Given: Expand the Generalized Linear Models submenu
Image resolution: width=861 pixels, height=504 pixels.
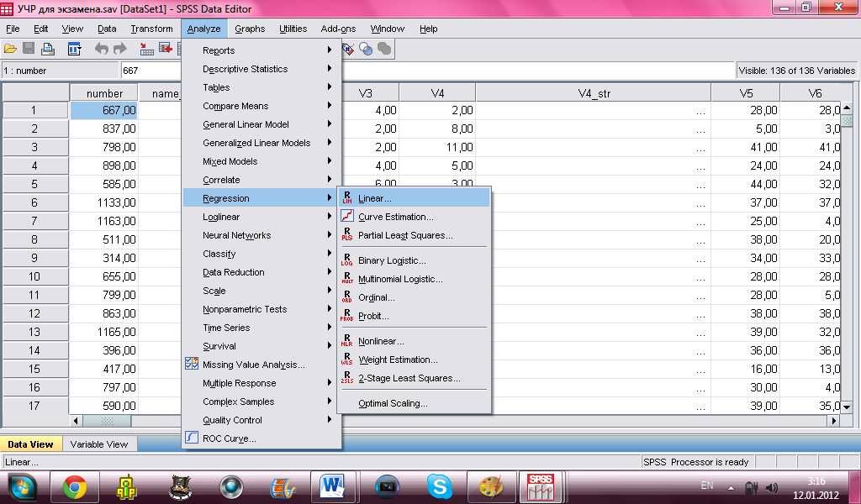Looking at the screenshot, I should 261,143.
